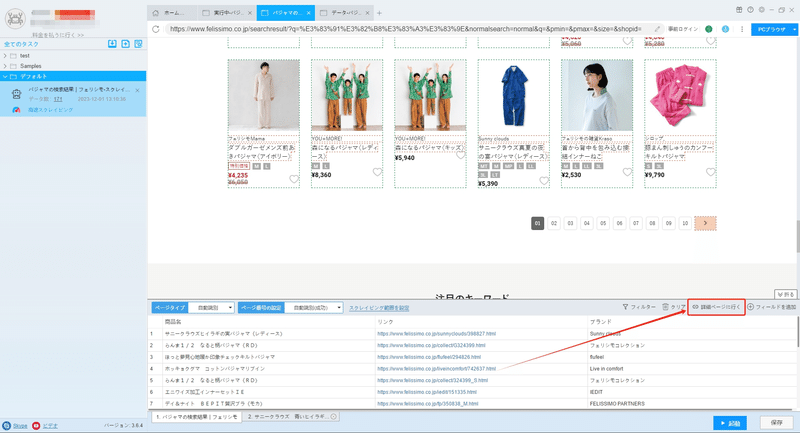
Task: Select bottom tab 2 サニークラウズ
Action: tap(288, 417)
